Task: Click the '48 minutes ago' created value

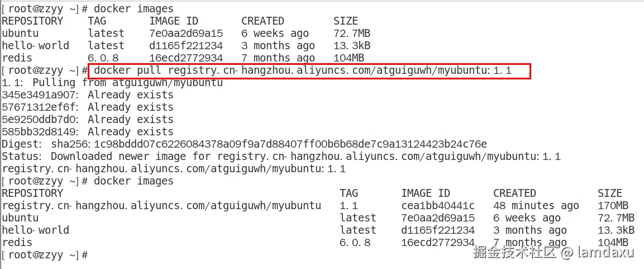Action: point(536,205)
